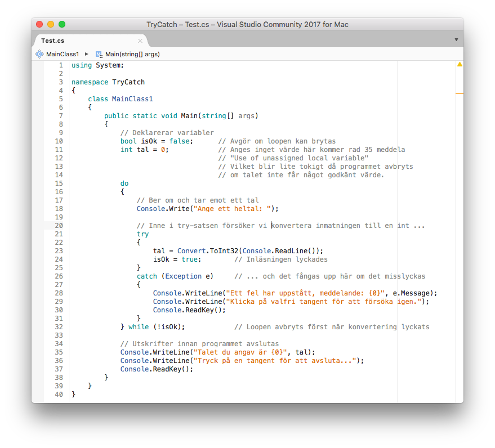Click the 'while' keyword on line 32
Screen dimensions: 495x448
coord(139,327)
